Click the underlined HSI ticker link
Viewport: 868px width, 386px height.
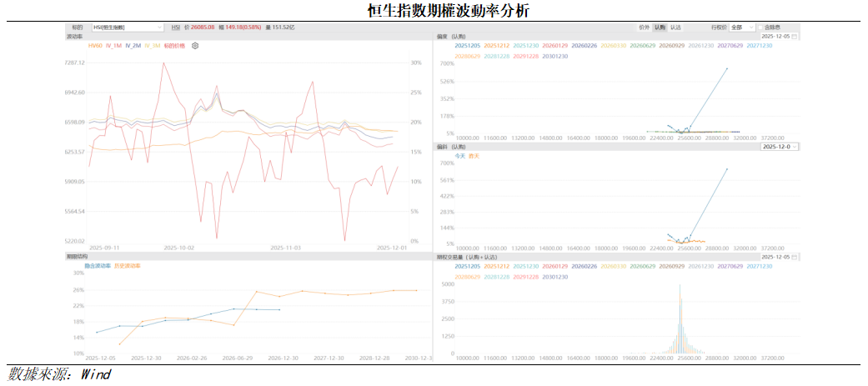pos(176,28)
